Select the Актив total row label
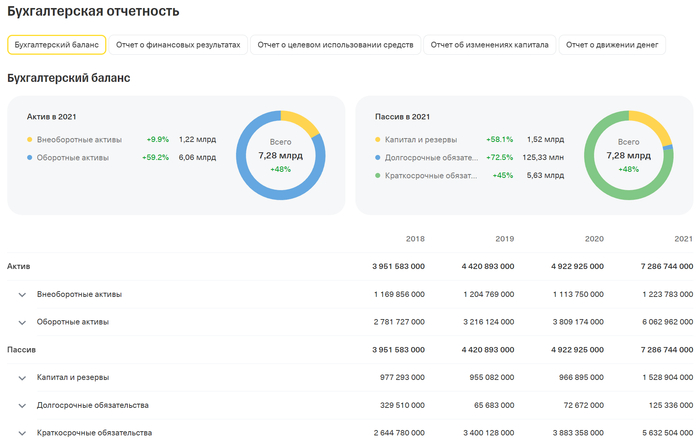This screenshot has height=440, width=700. click(18, 267)
